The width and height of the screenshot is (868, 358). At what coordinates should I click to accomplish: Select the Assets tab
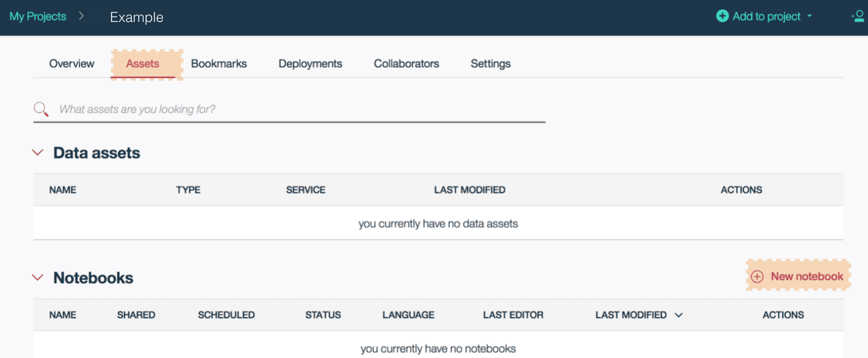tap(142, 64)
